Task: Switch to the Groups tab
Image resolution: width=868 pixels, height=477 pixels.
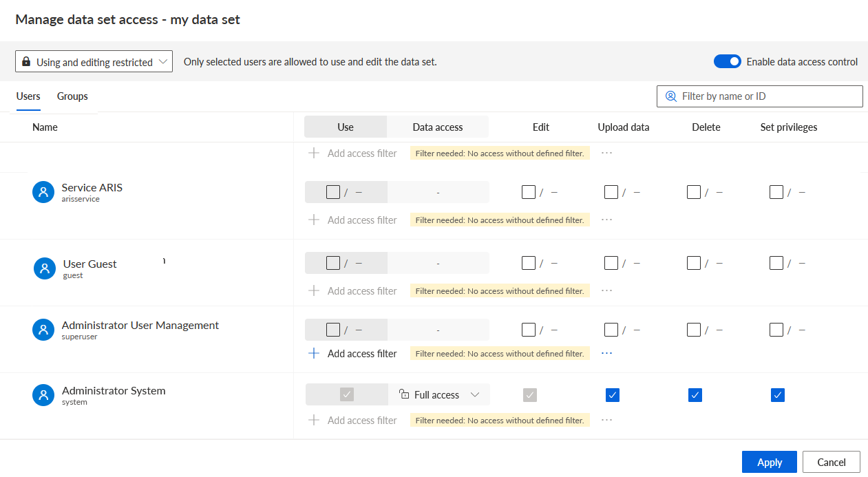Action: pyautogui.click(x=72, y=96)
